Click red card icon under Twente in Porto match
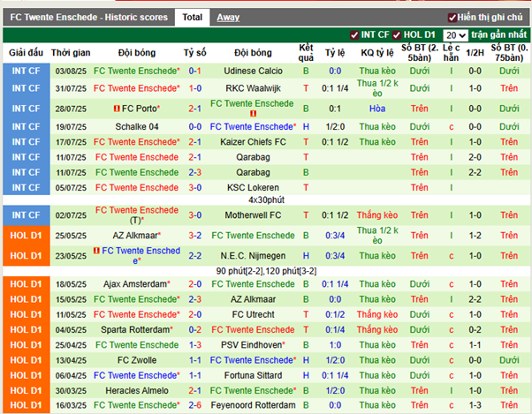 [253, 114]
